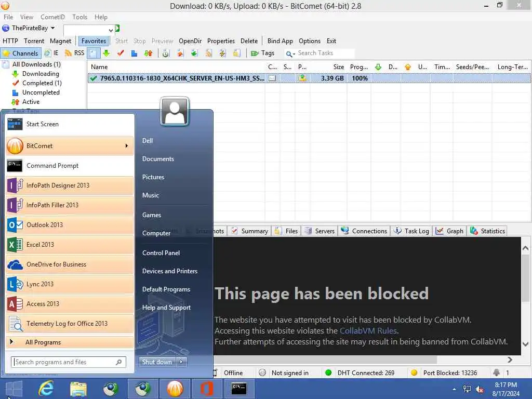Click the Shut down button
Viewport: 532px width, 399px height.
pyautogui.click(x=157, y=362)
